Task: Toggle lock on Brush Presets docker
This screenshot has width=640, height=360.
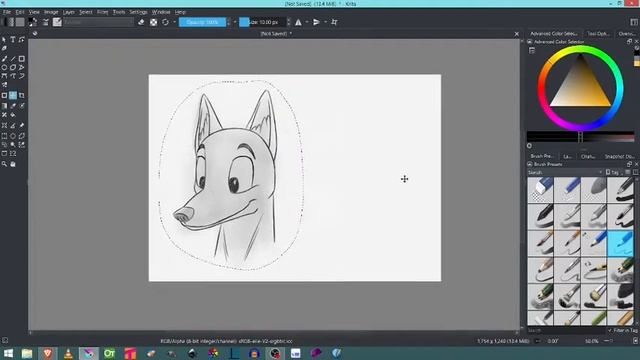Action: coord(530,164)
